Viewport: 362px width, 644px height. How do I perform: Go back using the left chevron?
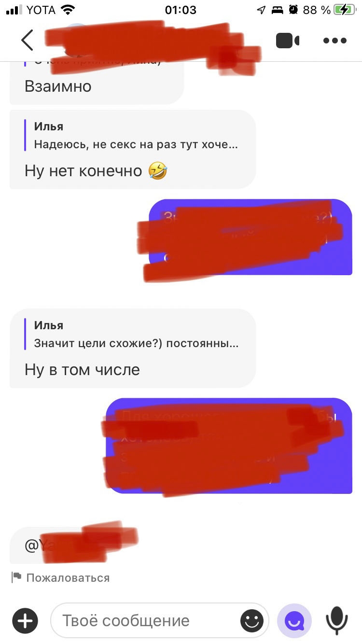tap(28, 41)
